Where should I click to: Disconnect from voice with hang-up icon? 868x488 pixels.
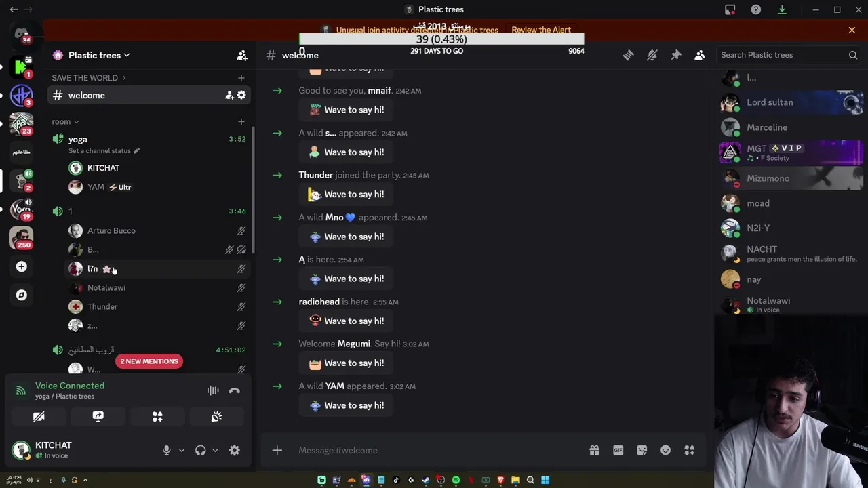click(x=235, y=390)
